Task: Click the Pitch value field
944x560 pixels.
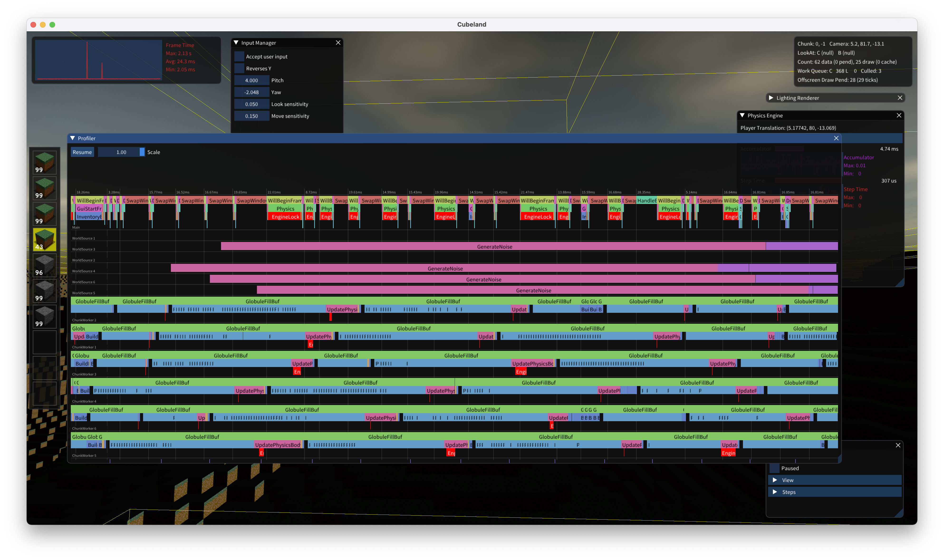Action: [x=251, y=80]
